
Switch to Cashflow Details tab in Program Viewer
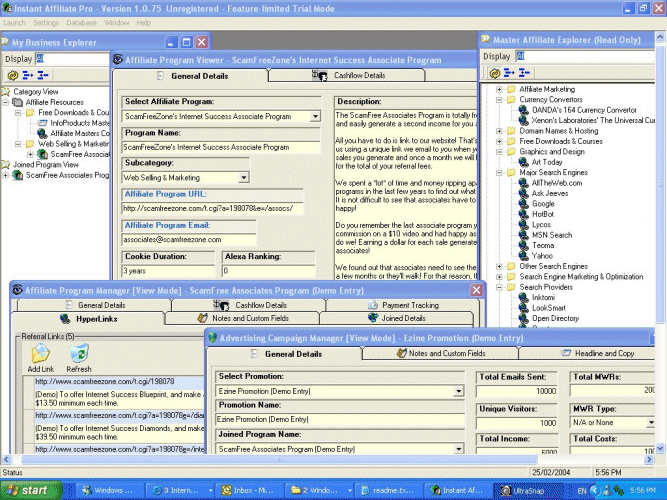pyautogui.click(x=348, y=75)
